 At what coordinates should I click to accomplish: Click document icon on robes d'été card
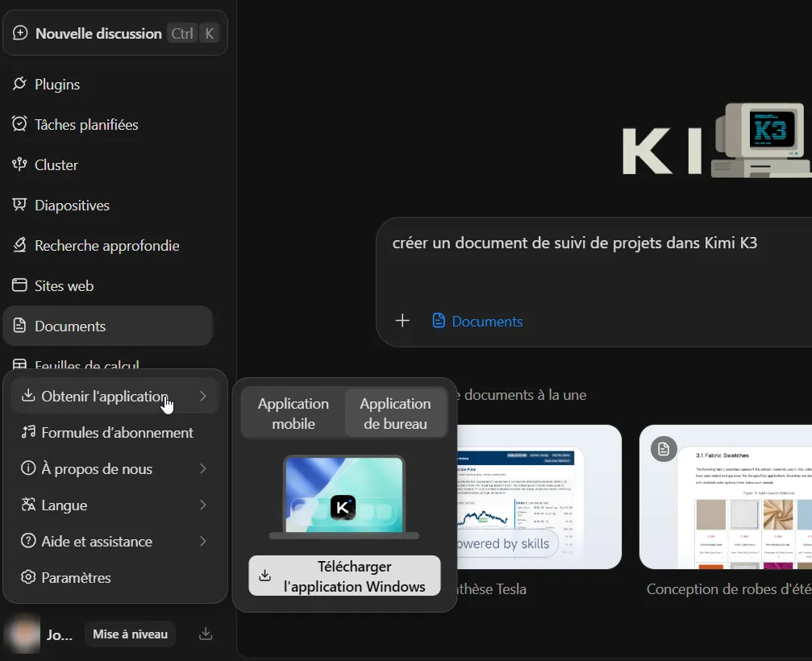click(x=664, y=449)
